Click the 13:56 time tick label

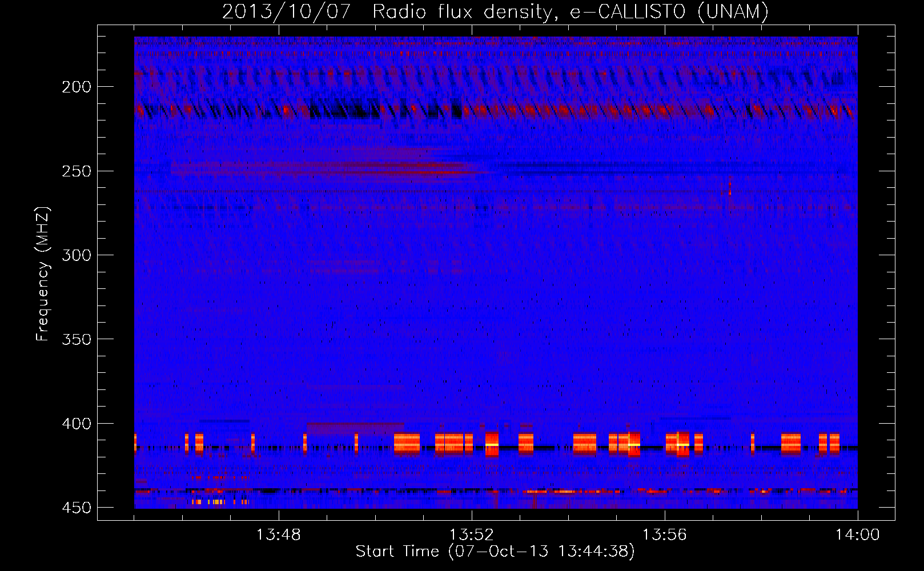click(665, 535)
